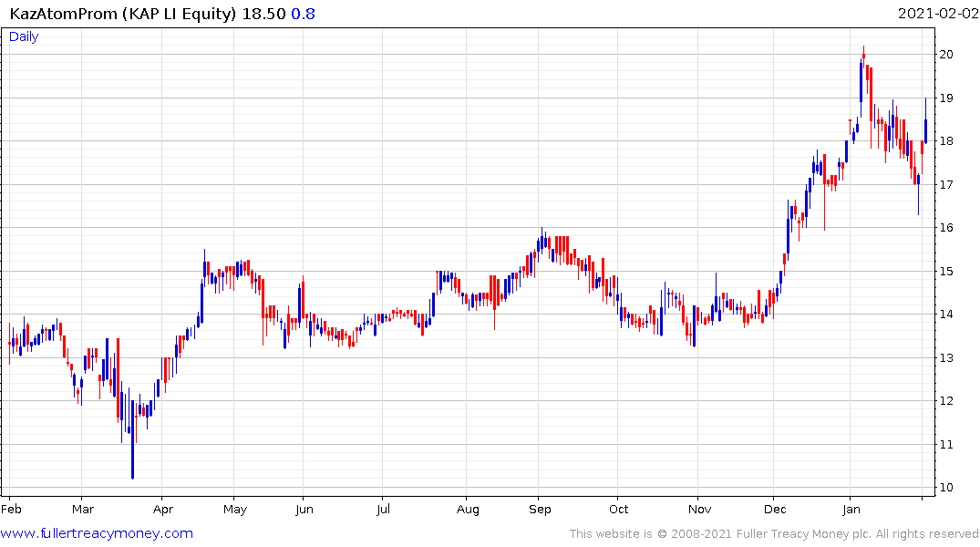Click the Feb month axis label
This screenshot has width=980, height=547.
[x=11, y=509]
